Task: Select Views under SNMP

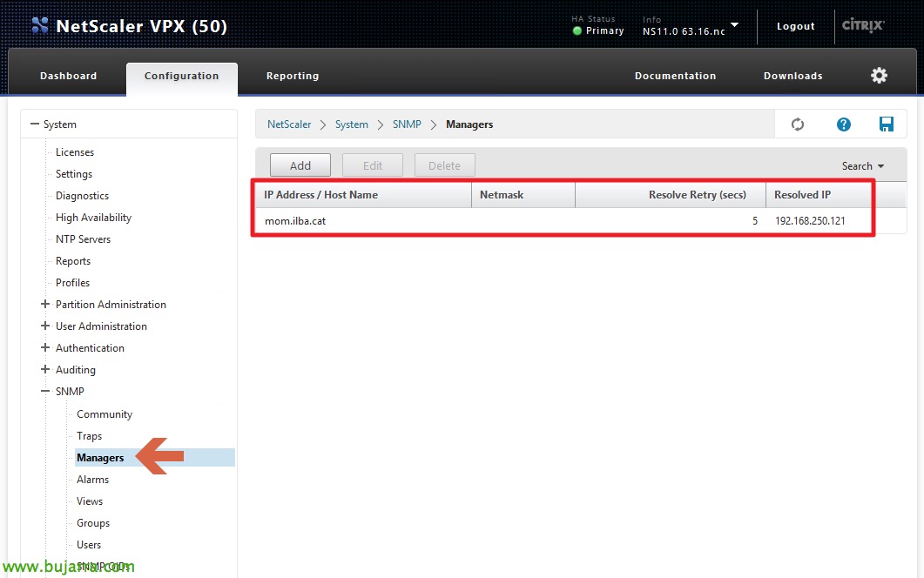Action: [90, 501]
